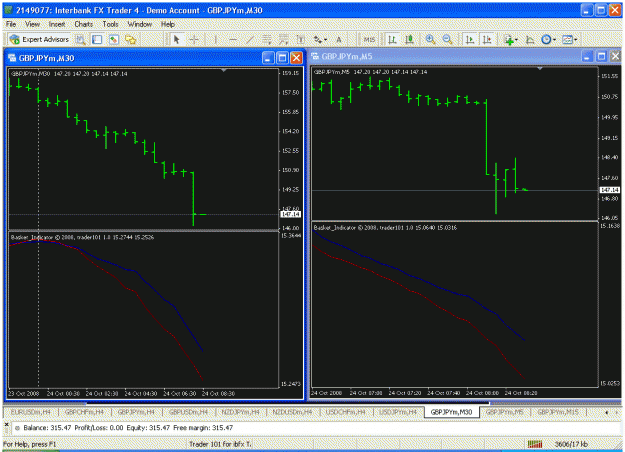Open the View menu
625x452 pixels.
pyautogui.click(x=32, y=24)
